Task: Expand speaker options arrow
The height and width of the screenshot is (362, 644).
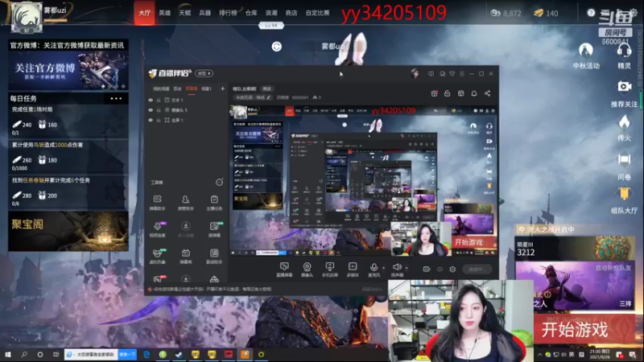Action: point(407,268)
